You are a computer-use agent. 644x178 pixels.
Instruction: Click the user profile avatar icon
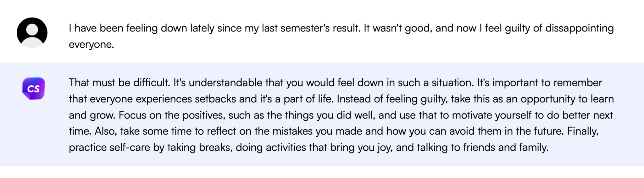click(x=32, y=33)
